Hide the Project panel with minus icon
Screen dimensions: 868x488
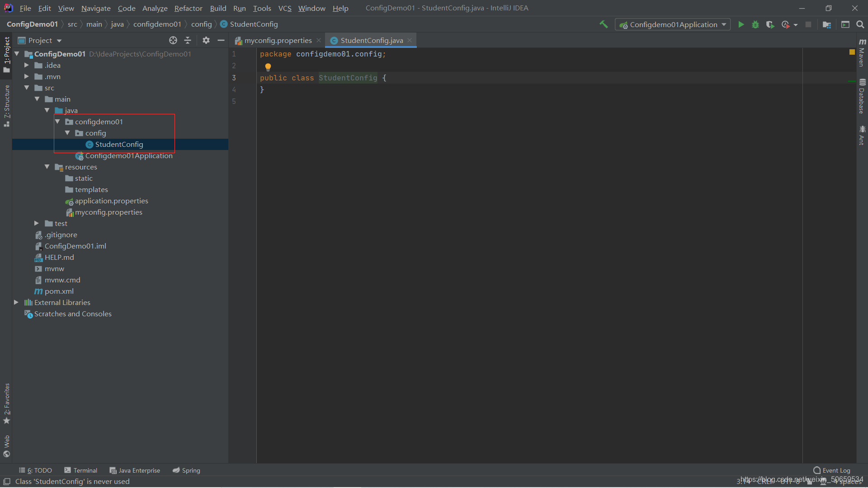[221, 40]
